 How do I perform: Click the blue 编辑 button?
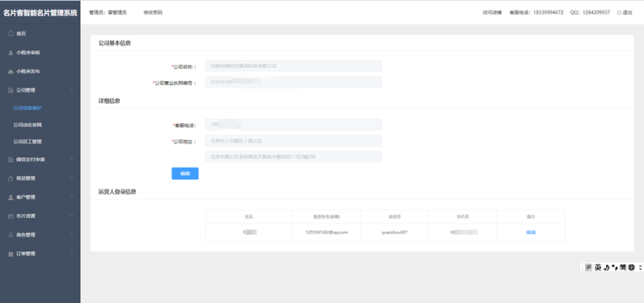184,173
